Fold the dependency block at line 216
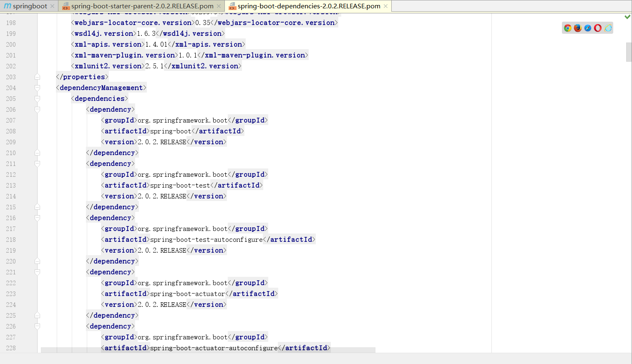 point(37,218)
